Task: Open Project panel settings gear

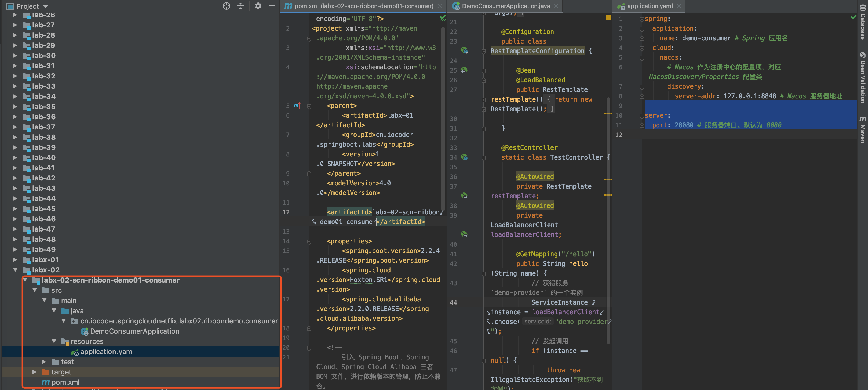Action: 258,6
